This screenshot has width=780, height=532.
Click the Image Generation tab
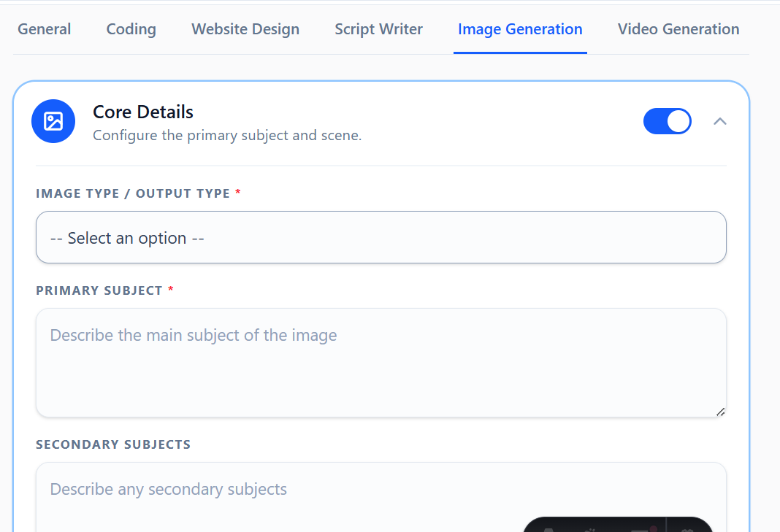click(520, 29)
